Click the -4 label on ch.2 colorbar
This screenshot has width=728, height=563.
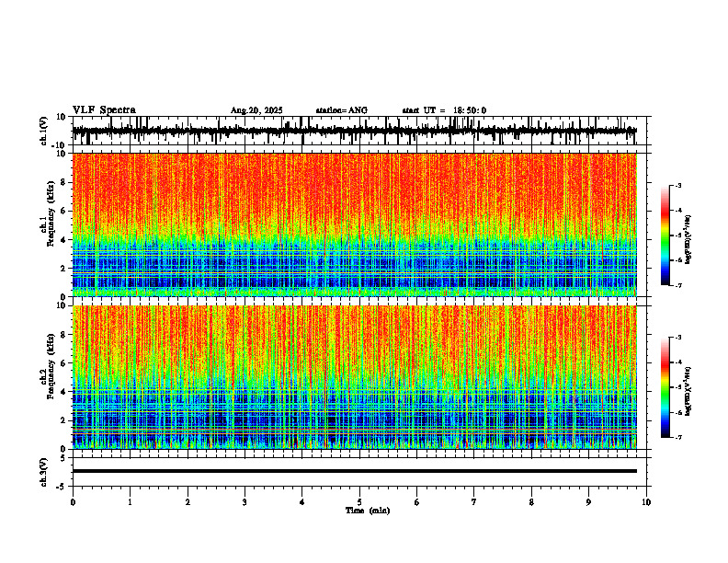pos(677,362)
